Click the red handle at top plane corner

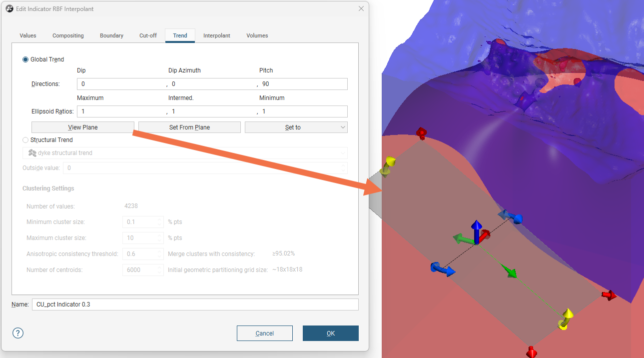[422, 133]
